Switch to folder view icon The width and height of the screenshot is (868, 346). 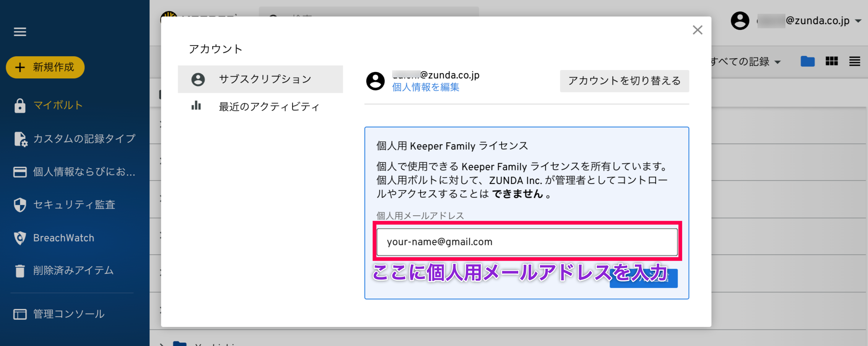808,61
